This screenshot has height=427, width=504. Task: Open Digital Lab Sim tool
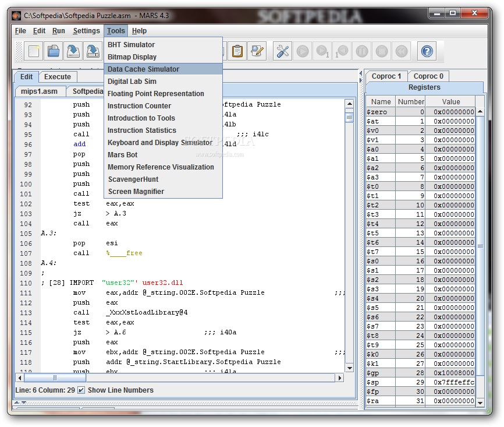[164, 82]
